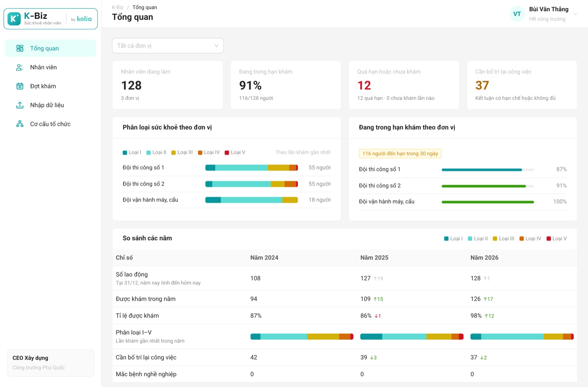Viewport: 588px width, 387px height.
Task: Click Loại V swatch in So sánh legend
Action: 549,239
